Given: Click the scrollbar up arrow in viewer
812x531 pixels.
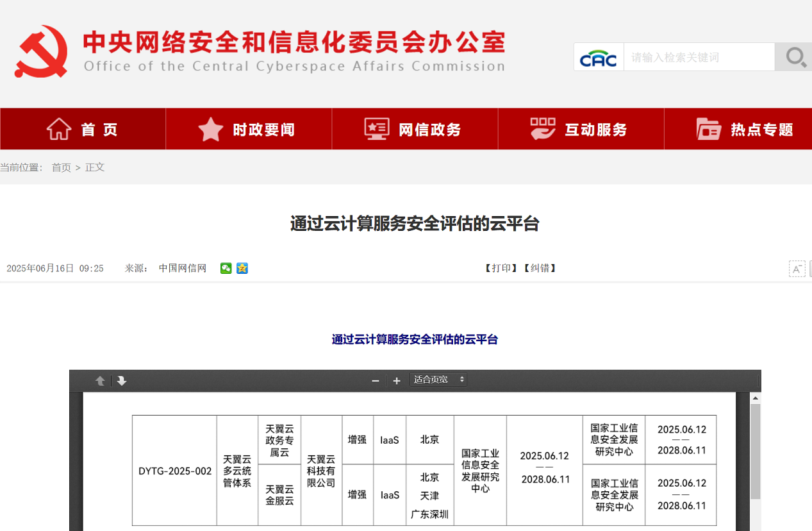Looking at the screenshot, I should (756, 398).
